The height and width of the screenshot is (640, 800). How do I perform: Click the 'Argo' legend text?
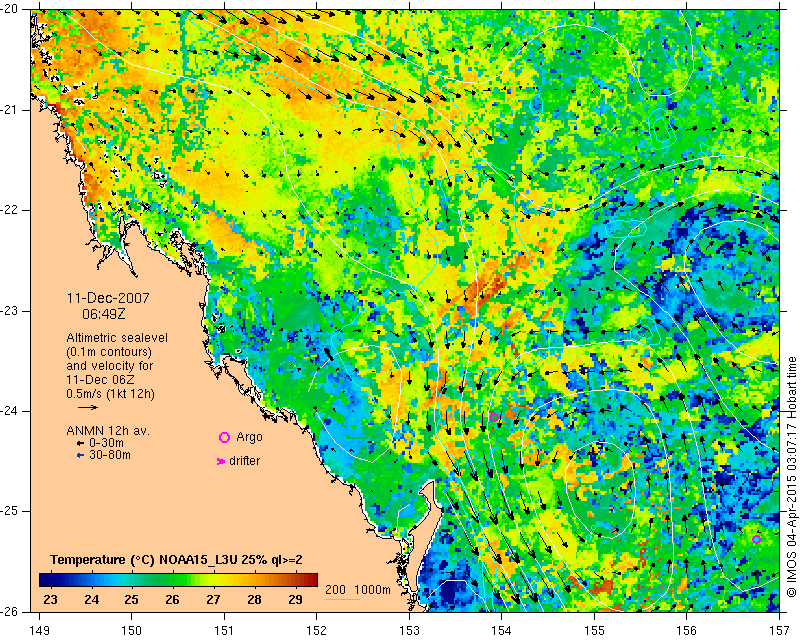(x=249, y=437)
